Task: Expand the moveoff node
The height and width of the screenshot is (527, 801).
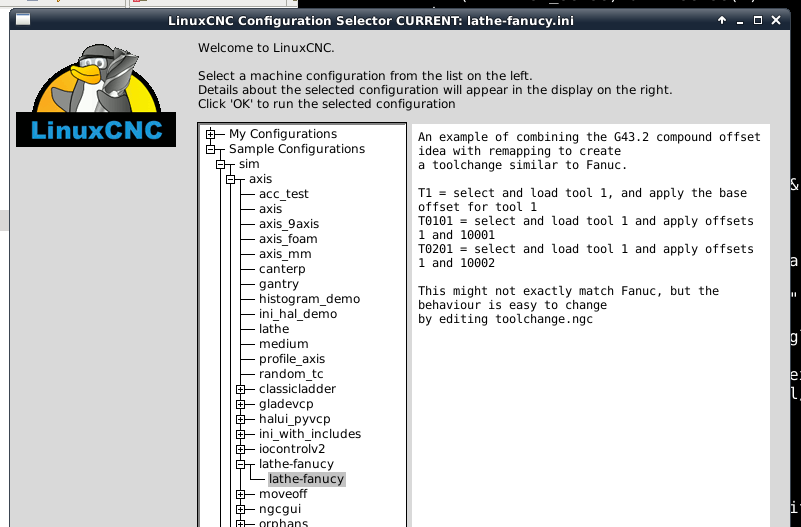Action: [241, 494]
